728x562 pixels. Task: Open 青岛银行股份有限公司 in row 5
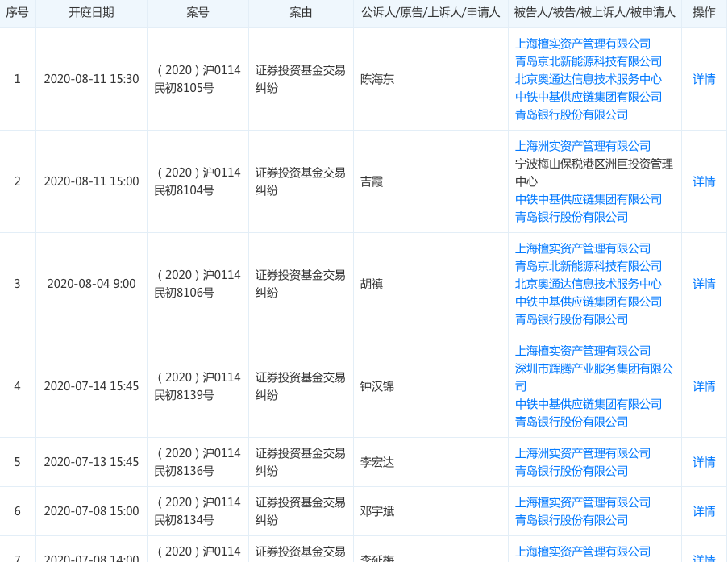(x=571, y=471)
